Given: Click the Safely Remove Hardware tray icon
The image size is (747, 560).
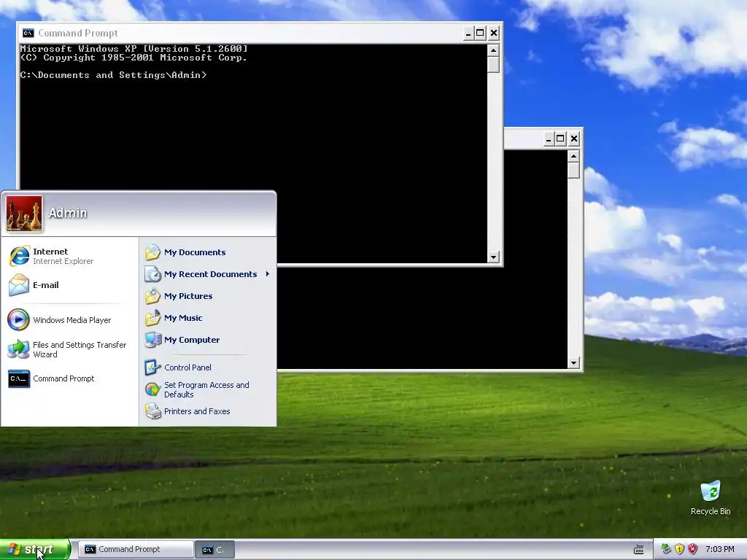Looking at the screenshot, I should coord(667,549).
